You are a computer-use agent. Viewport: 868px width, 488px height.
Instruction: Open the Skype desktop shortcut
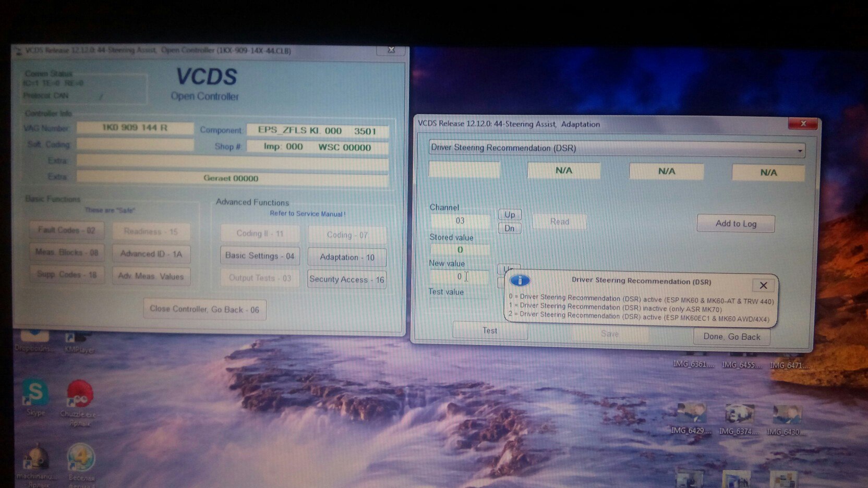[x=35, y=394]
